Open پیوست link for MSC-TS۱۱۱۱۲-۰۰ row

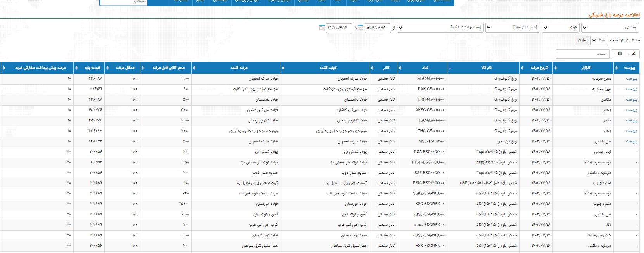tap(631, 142)
